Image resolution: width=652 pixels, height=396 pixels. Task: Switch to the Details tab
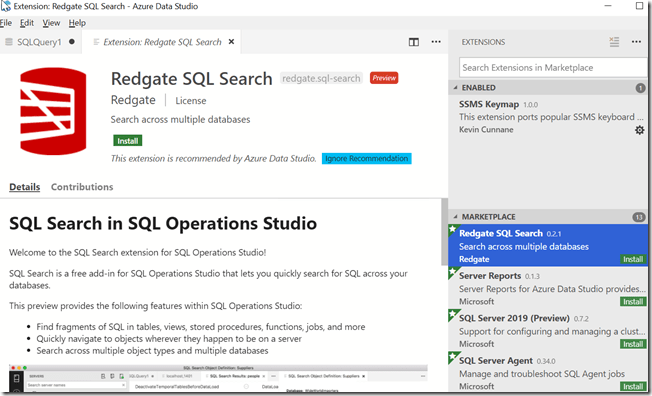point(25,187)
